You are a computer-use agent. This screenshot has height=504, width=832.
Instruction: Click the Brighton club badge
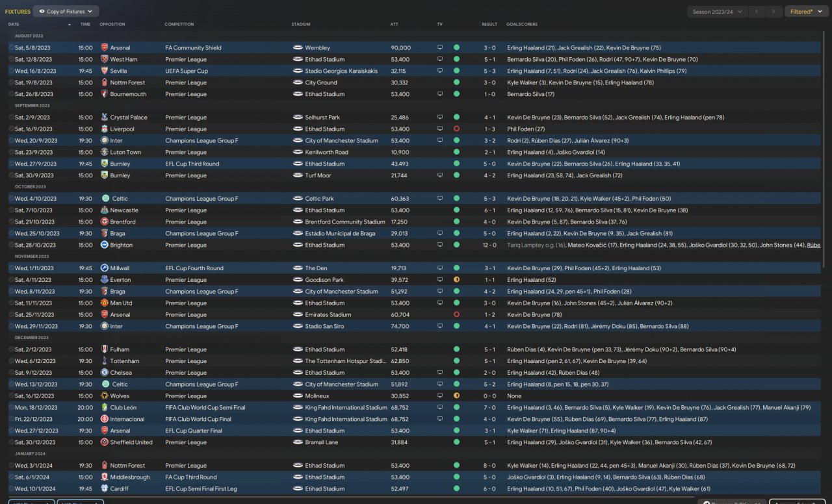coord(105,245)
